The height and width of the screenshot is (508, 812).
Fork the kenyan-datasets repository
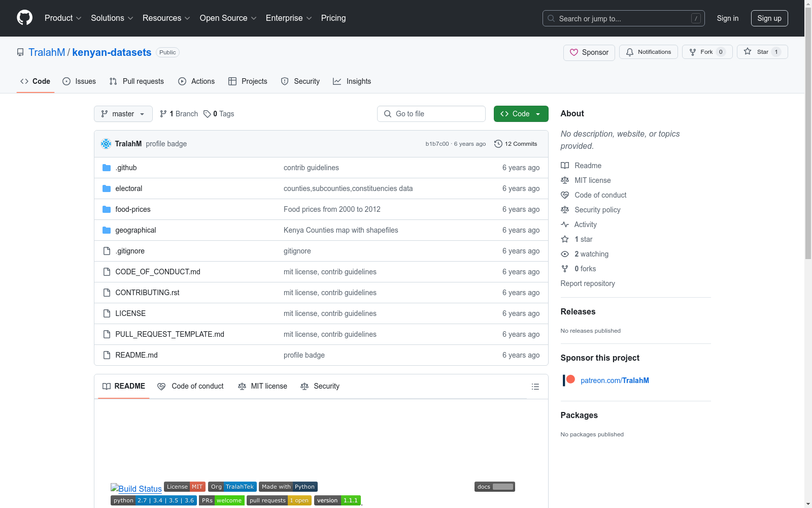pyautogui.click(x=707, y=52)
